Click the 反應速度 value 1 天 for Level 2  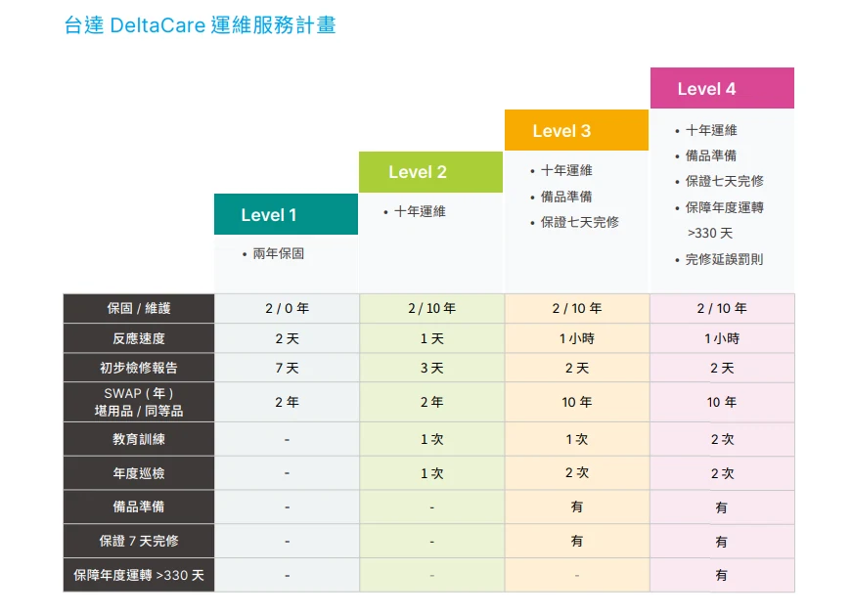[x=432, y=339]
